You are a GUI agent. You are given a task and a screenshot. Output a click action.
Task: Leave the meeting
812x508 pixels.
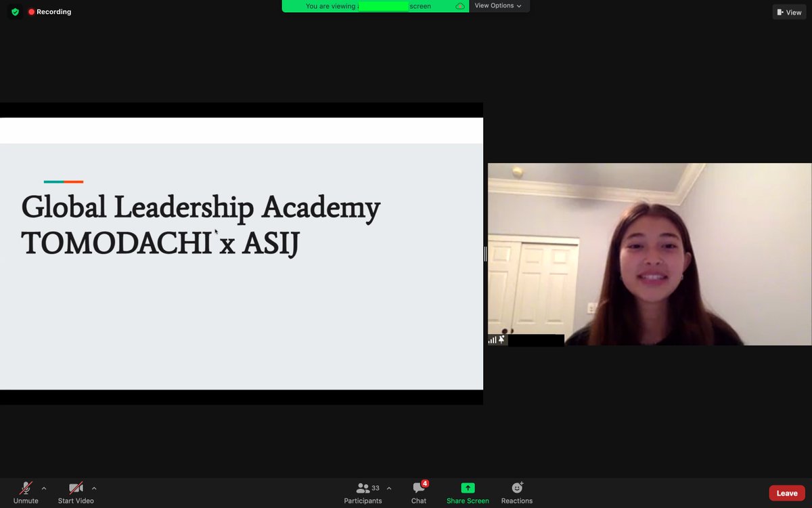787,493
